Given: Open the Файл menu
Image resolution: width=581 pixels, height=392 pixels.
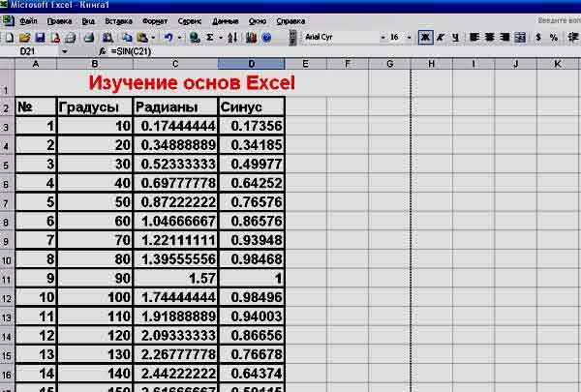Looking at the screenshot, I should click(28, 21).
